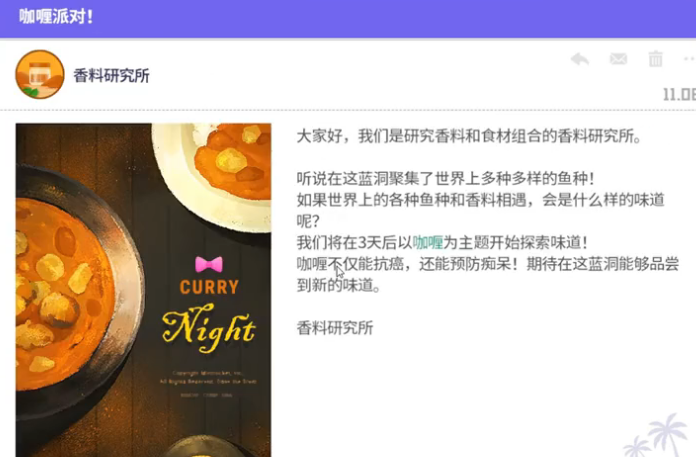Click the yellow Night lettering on the poster
Image resolution: width=696 pixels, height=457 pixels.
coord(209,329)
